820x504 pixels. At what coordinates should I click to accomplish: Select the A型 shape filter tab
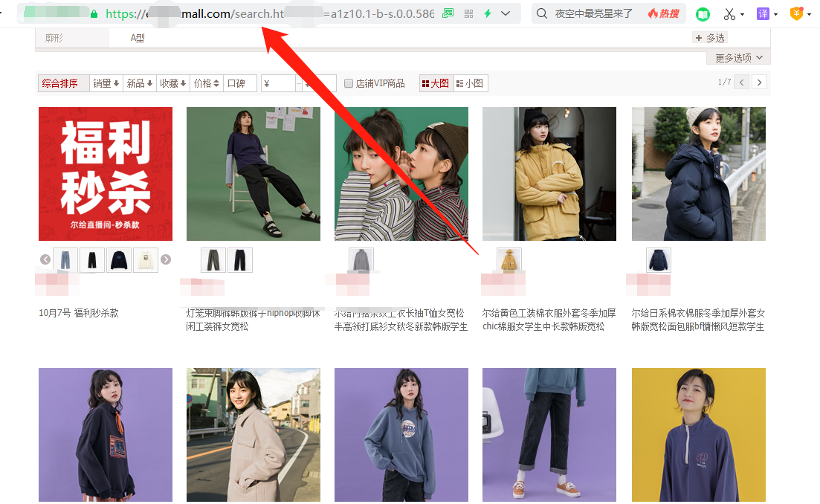[x=138, y=37]
